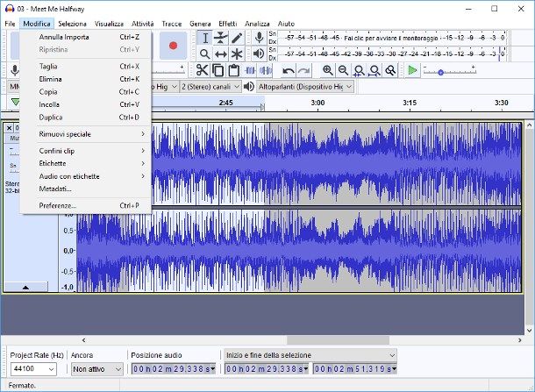Close the track with the X button
This screenshot has width=535, height=392.
pyautogui.click(x=10, y=128)
